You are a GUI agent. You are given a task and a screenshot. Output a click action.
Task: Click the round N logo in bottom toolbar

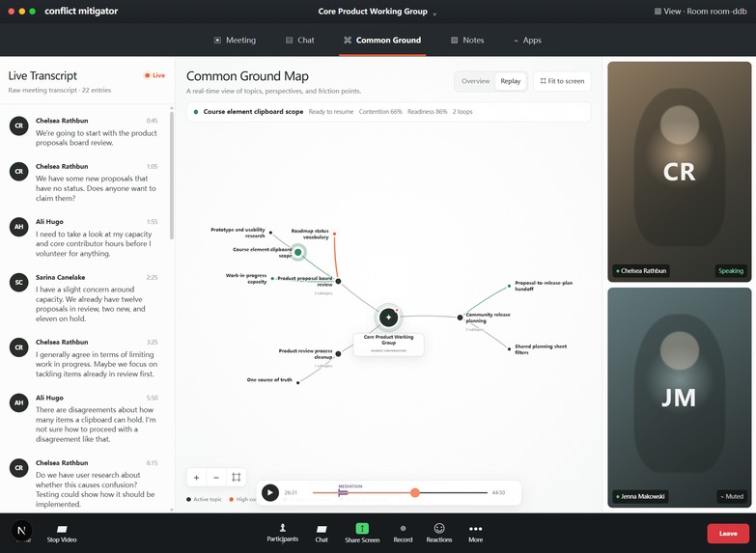pos(21,531)
